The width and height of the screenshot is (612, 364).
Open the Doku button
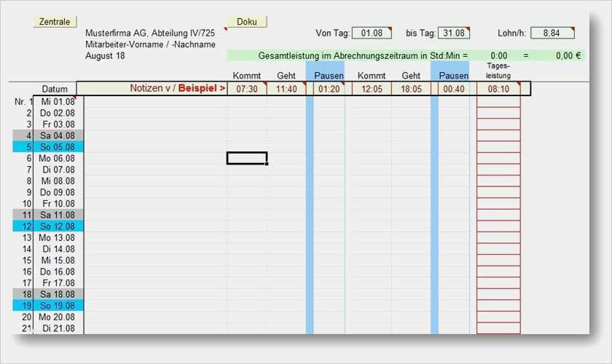[x=247, y=22]
